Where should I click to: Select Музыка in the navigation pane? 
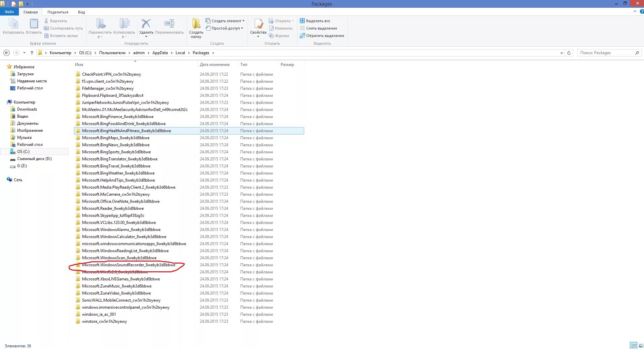pyautogui.click(x=24, y=138)
